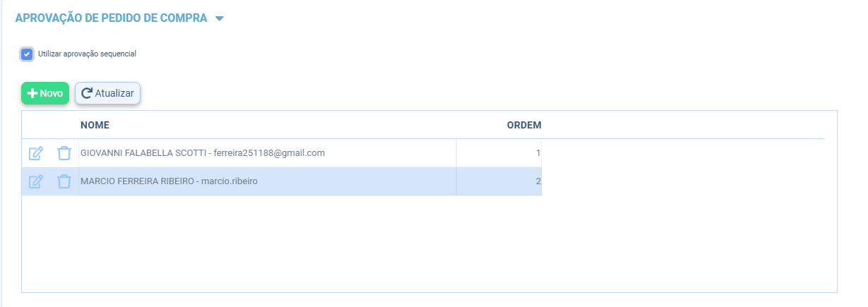Click the plus icon inside the Novo button
Image resolution: width=868 pixels, height=307 pixels.
click(32, 93)
